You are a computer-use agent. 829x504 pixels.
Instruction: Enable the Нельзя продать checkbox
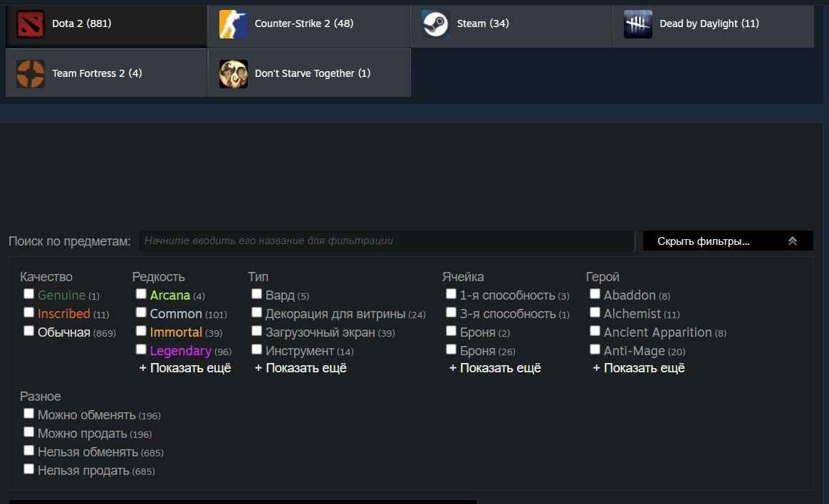pyautogui.click(x=28, y=469)
